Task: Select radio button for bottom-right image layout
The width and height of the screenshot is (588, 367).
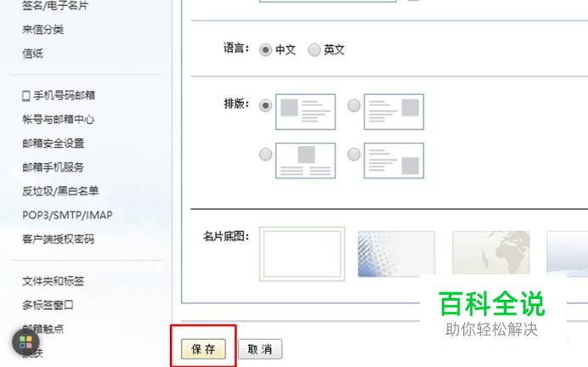Action: pos(354,154)
